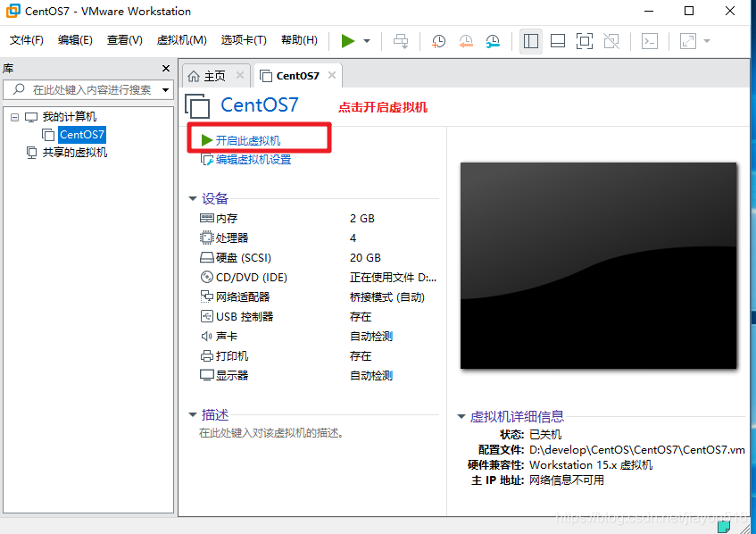
Task: Close the CentOS7 tab
Action: 332,75
